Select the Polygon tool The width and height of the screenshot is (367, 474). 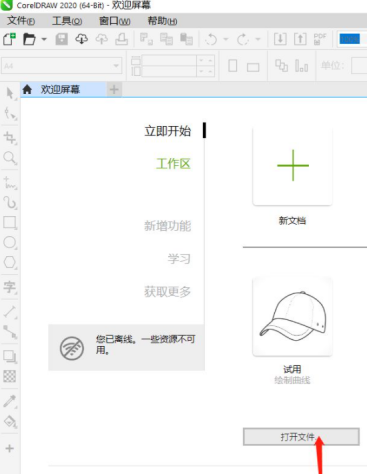pyautogui.click(x=10, y=262)
